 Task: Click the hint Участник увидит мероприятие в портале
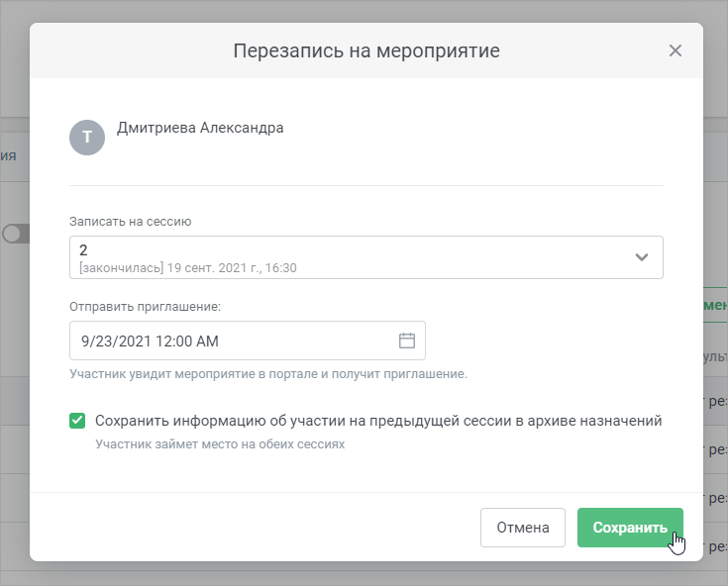268,374
